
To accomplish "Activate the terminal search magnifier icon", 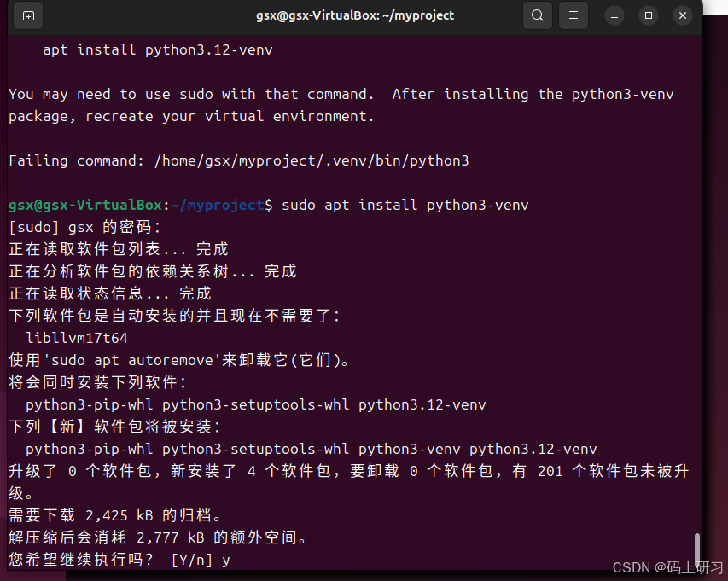I will click(x=538, y=15).
